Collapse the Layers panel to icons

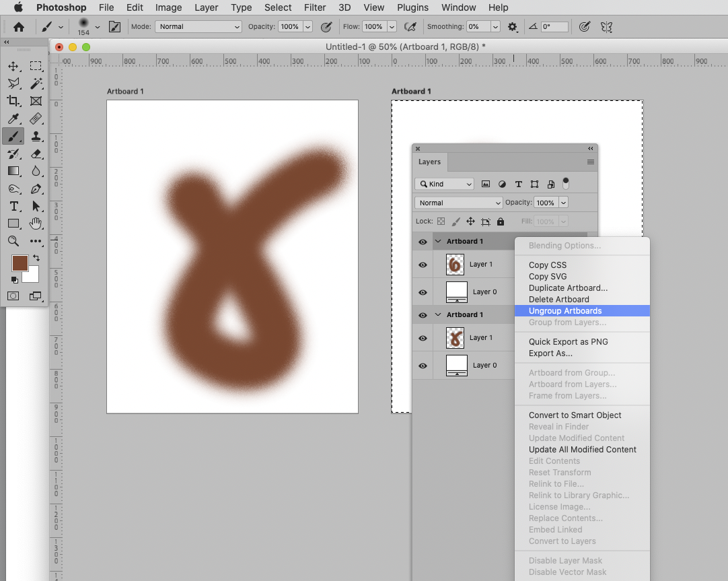590,148
